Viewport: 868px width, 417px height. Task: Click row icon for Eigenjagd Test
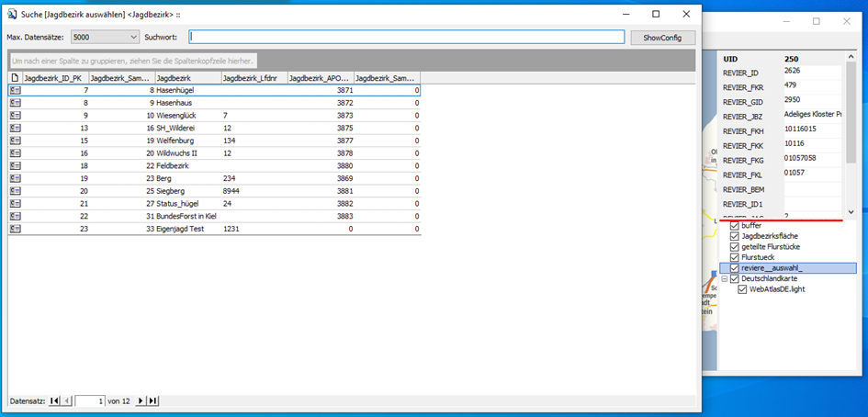(x=15, y=229)
